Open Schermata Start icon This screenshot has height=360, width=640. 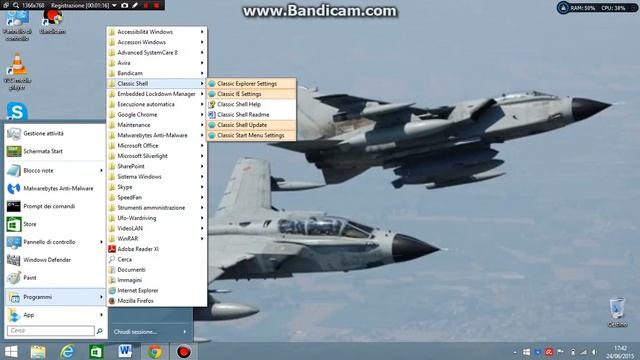coord(13,151)
